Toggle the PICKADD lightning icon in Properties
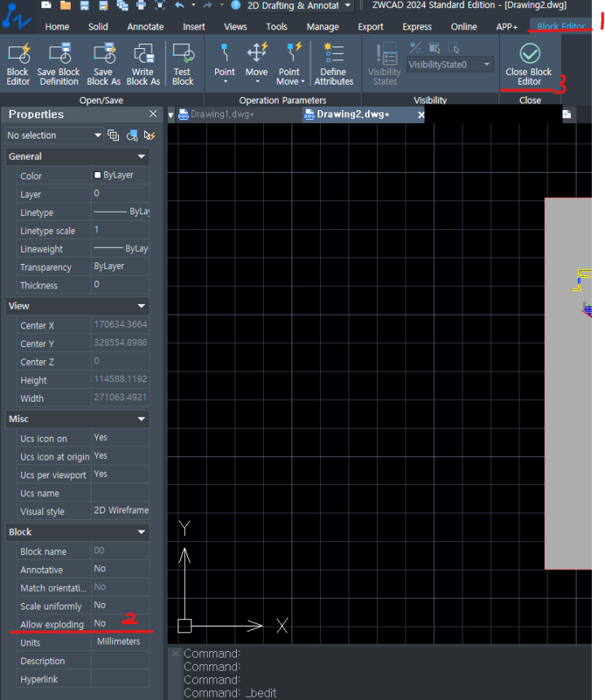 [x=150, y=135]
